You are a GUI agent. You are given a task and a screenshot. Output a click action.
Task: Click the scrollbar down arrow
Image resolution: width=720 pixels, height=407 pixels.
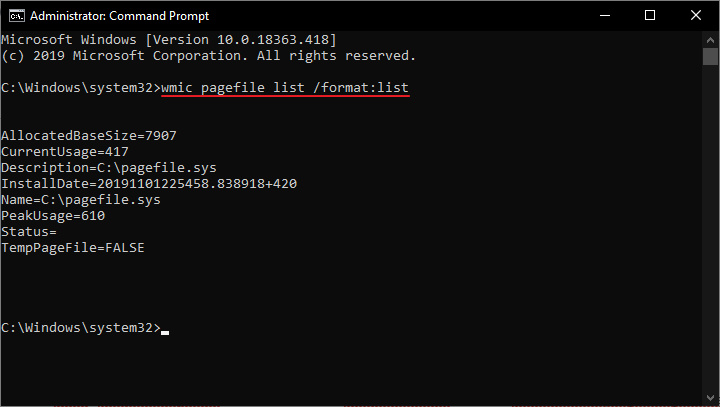(x=710, y=398)
